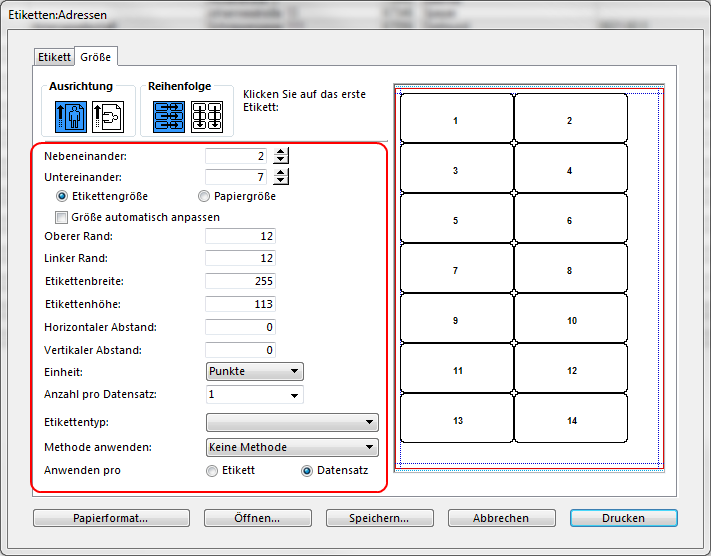This screenshot has width=711, height=556.
Task: Expand Anzahl pro Datensatz combo box
Action: click(294, 395)
